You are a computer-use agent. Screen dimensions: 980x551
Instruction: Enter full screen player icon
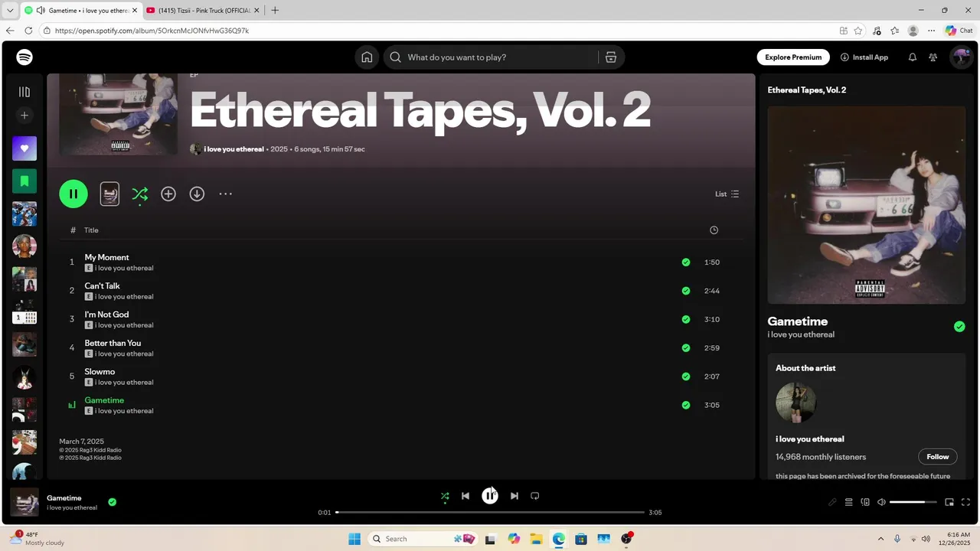tap(965, 502)
